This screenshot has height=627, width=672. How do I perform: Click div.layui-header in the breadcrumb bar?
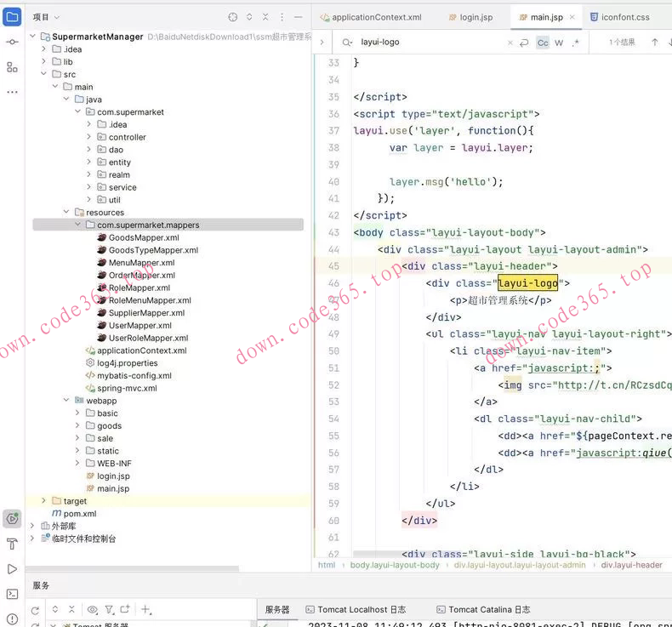(x=631, y=565)
